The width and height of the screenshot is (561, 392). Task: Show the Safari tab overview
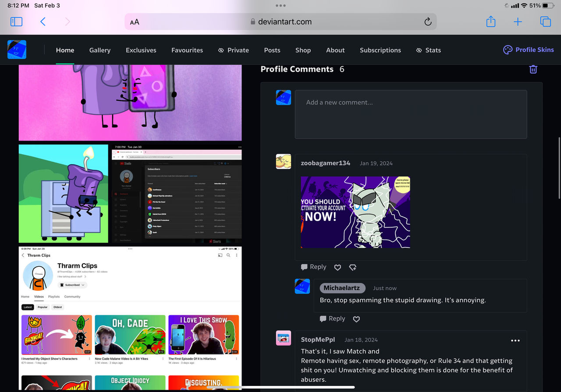coord(545,21)
